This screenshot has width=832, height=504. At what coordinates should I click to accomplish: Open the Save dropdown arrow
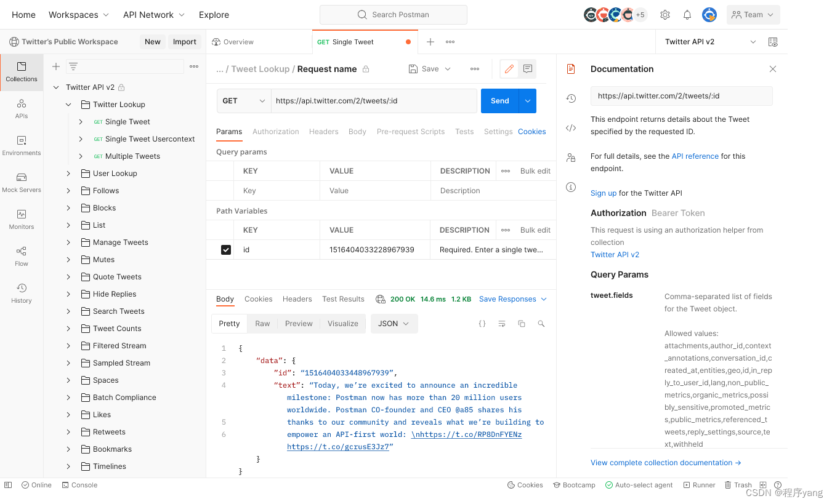tap(448, 69)
